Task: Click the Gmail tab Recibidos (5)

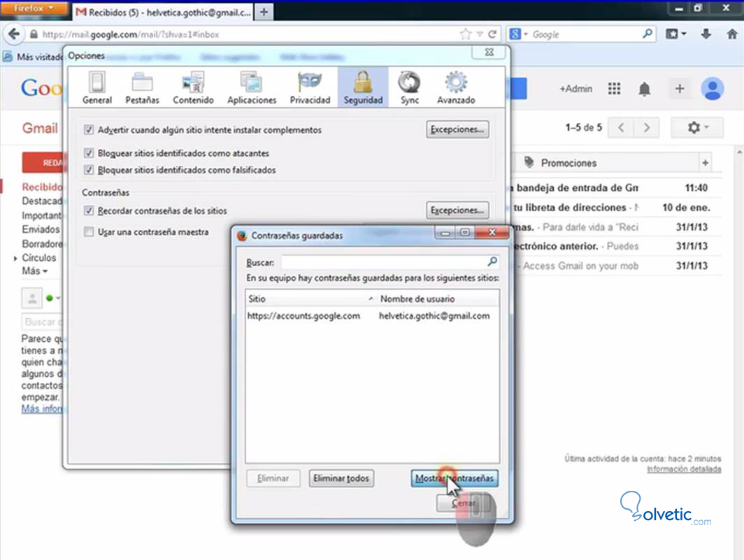Action: coord(163,13)
